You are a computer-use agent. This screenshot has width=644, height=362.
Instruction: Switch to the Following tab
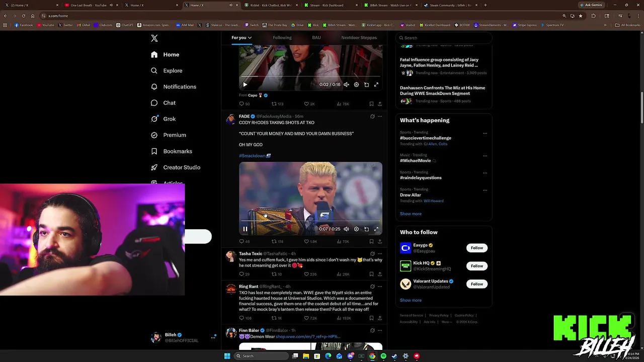click(282, 38)
